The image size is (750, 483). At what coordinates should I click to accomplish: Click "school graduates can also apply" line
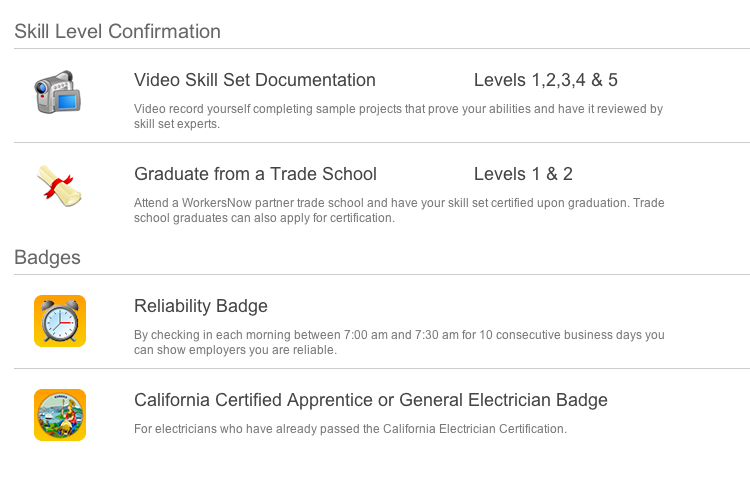pyautogui.click(x=264, y=218)
